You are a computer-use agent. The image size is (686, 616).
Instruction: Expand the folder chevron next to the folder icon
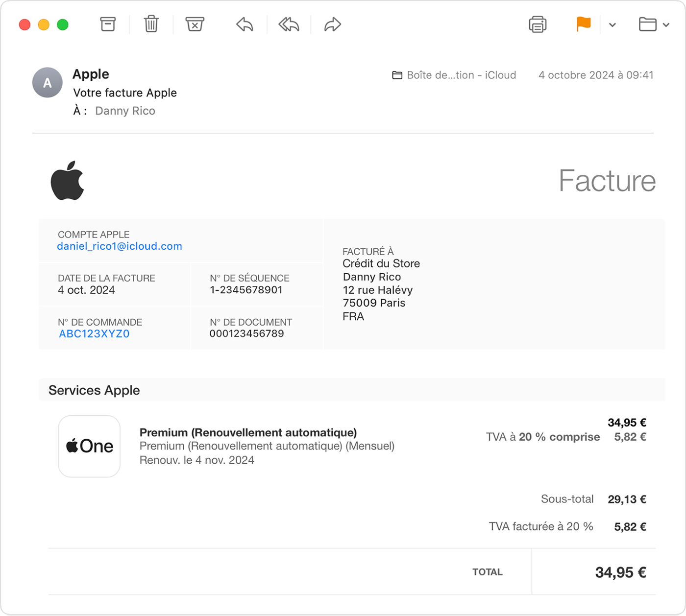click(x=666, y=24)
